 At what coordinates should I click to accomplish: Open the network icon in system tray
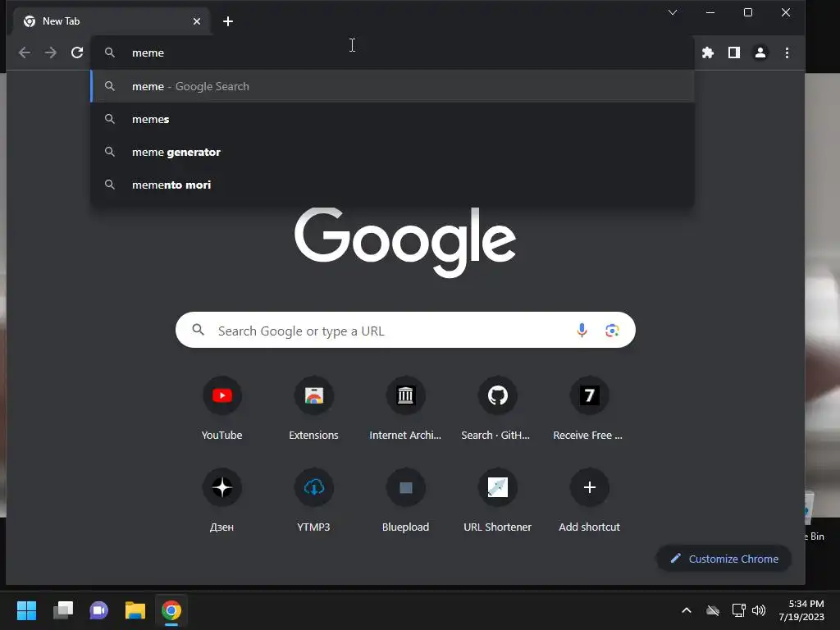click(739, 610)
